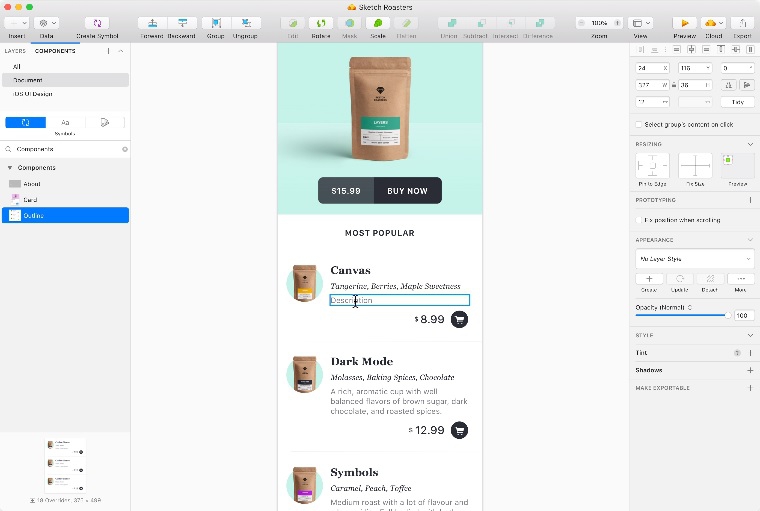Screen dimensions: 760x511
Task: Bring the layer Forward via toolbar
Action: click(152, 23)
